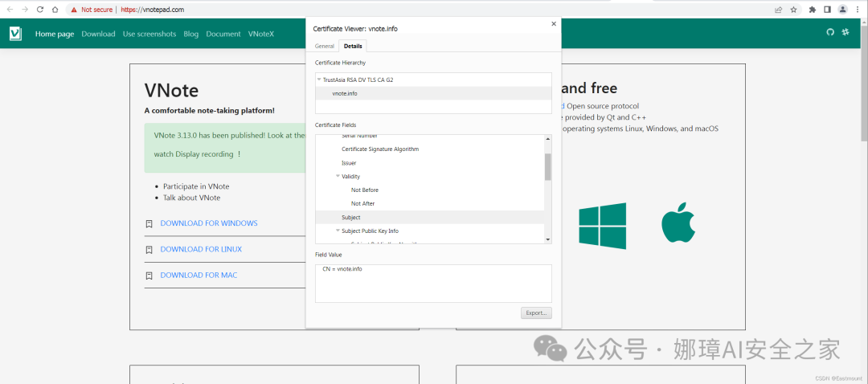Open the GitHub icon in header

pos(829,33)
